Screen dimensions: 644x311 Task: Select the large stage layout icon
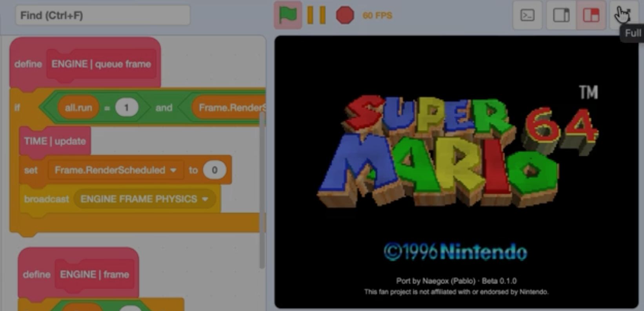coord(591,15)
